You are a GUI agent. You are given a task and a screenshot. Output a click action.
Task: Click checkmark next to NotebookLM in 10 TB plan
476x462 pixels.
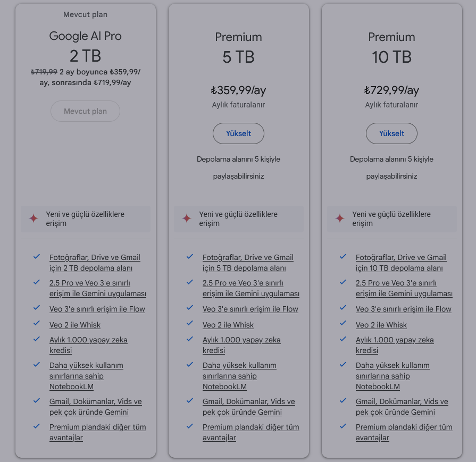[x=343, y=364]
